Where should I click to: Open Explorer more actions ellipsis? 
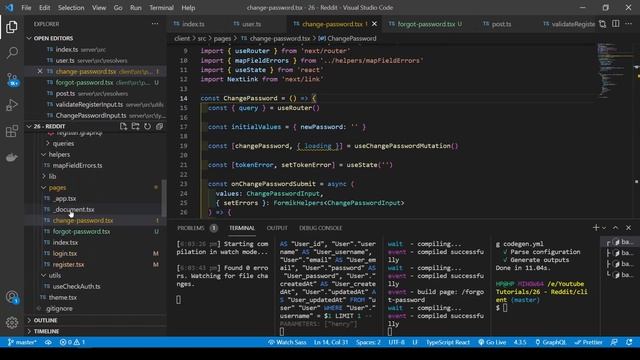155,24
